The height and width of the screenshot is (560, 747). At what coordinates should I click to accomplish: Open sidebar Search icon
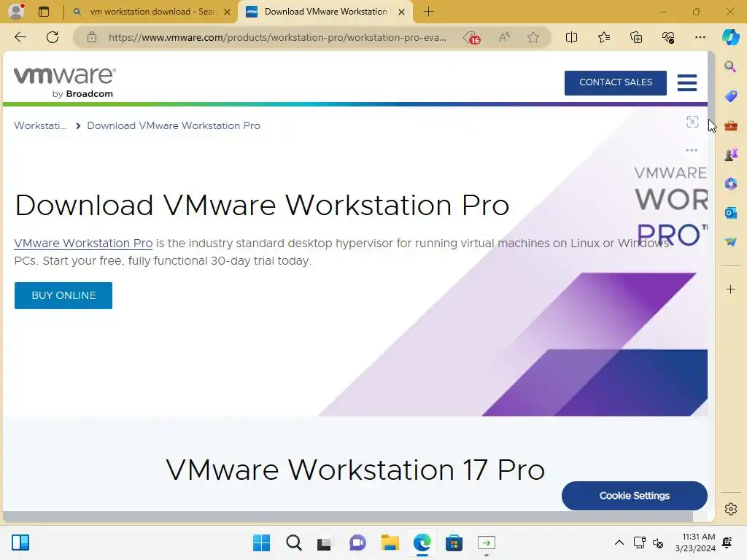[730, 66]
